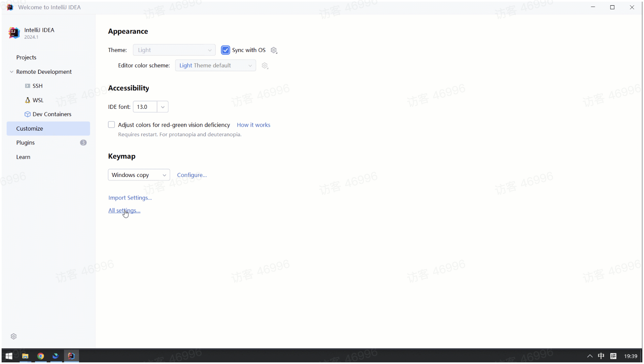Expand the IDE font size dropdown
Screen dimensions: 644x364
[163, 107]
